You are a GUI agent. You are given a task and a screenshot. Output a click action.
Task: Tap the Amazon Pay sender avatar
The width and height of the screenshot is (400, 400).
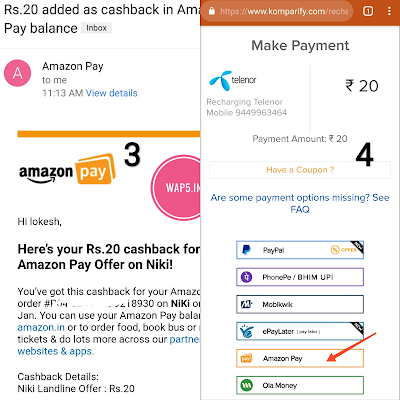point(17,73)
